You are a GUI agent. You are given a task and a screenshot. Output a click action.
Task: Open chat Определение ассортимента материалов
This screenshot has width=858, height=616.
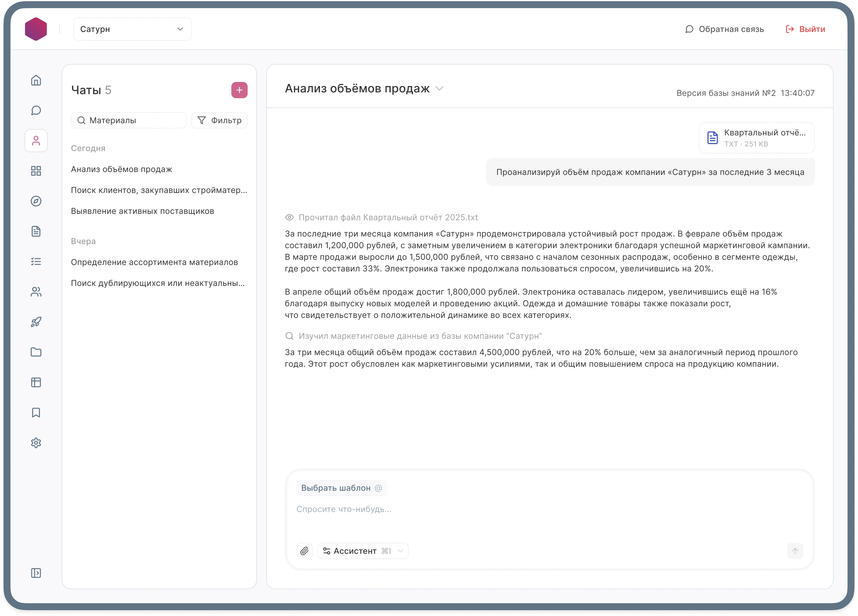tap(154, 262)
